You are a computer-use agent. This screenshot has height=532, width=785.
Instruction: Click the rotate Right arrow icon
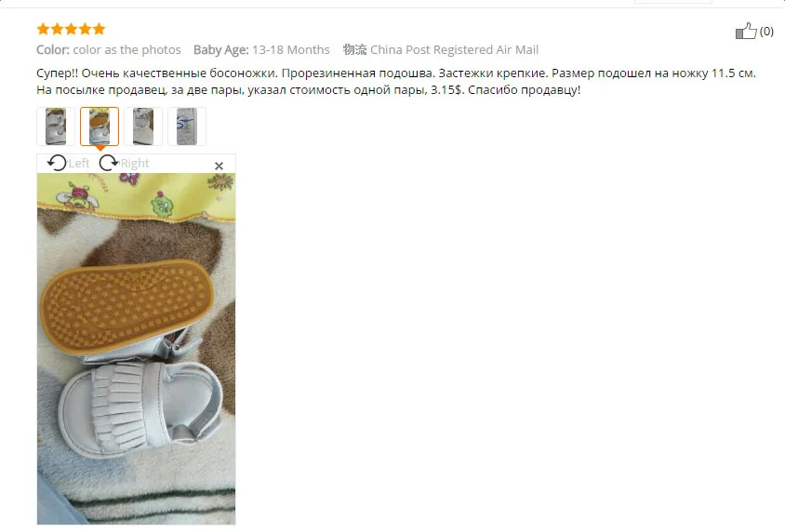tap(108, 163)
